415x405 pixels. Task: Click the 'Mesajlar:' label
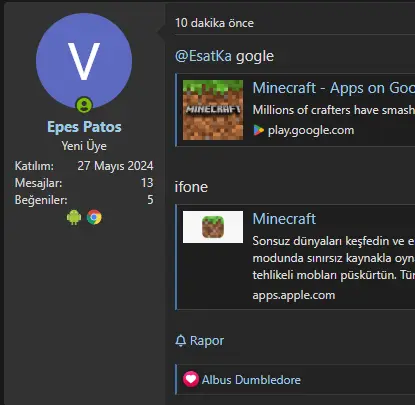[38, 183]
